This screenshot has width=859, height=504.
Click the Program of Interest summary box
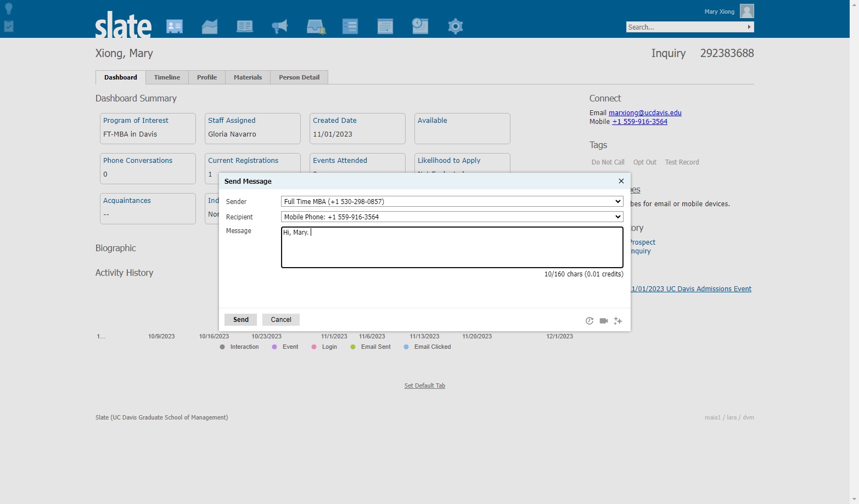[148, 128]
